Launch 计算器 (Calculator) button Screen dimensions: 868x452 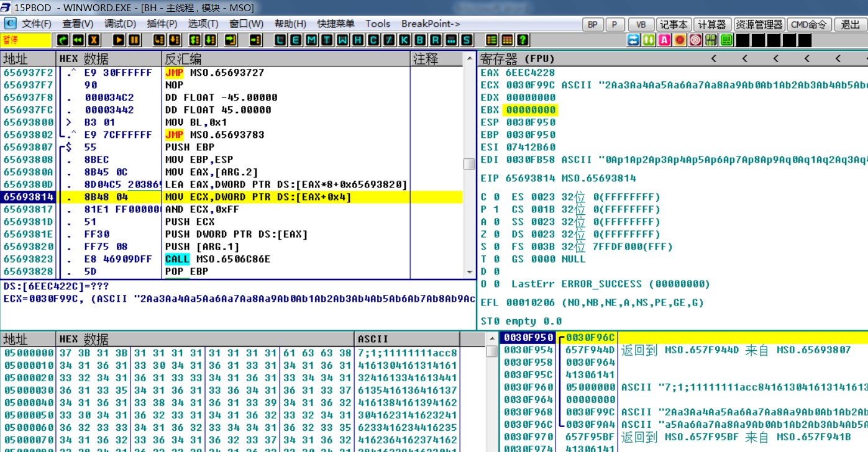coord(711,24)
